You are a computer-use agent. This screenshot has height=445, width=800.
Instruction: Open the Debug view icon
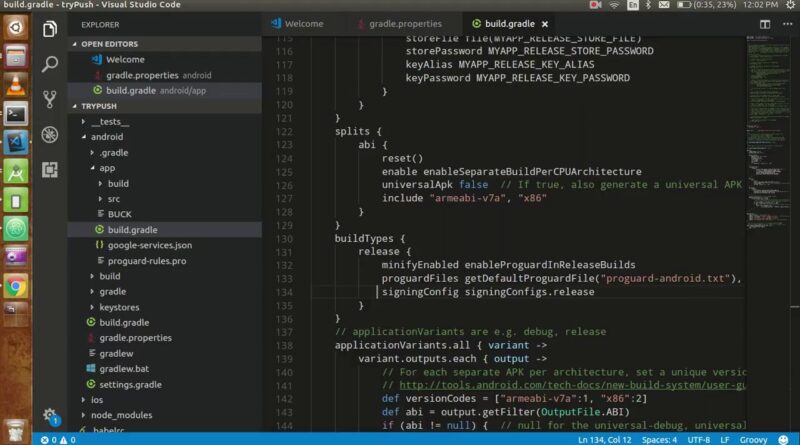49,135
